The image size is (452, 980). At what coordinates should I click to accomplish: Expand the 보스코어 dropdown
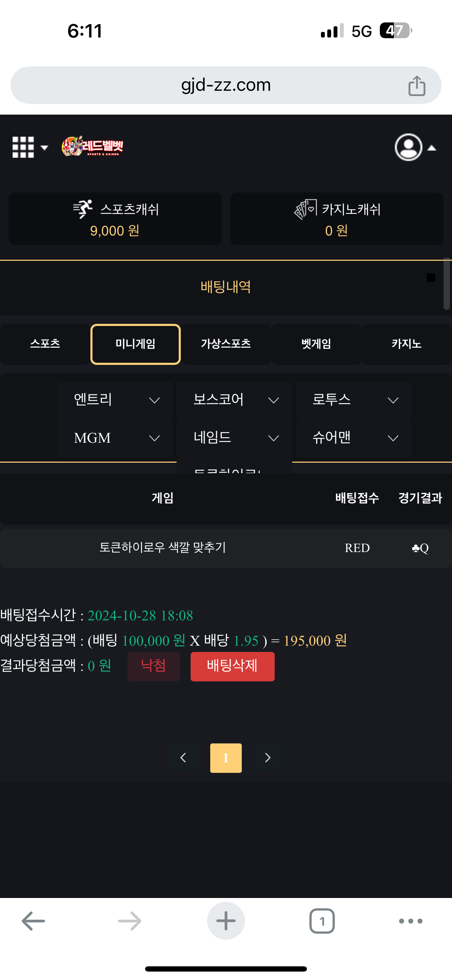(x=234, y=400)
